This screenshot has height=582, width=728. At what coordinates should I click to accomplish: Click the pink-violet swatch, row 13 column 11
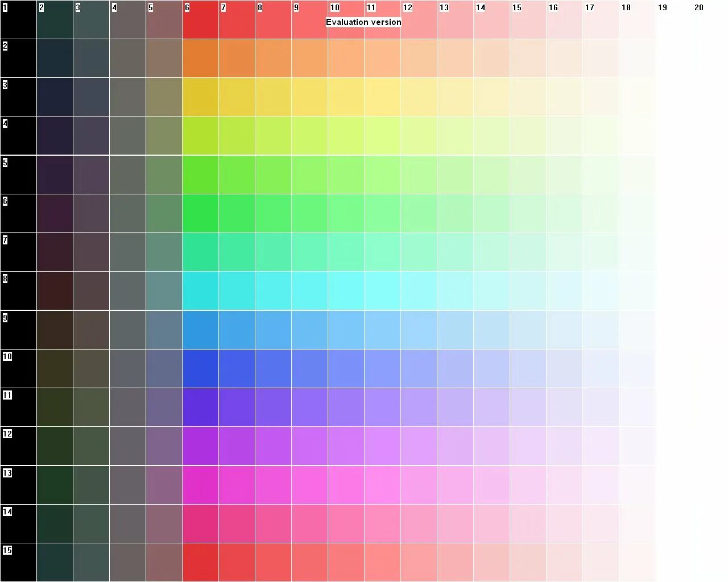click(x=382, y=485)
